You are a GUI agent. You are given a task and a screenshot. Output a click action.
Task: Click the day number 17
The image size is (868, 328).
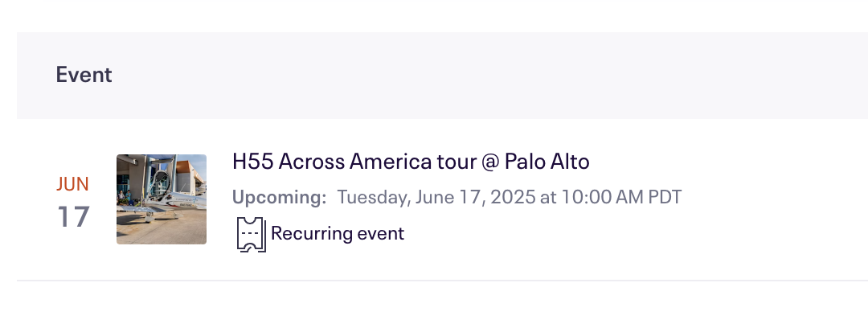(74, 216)
